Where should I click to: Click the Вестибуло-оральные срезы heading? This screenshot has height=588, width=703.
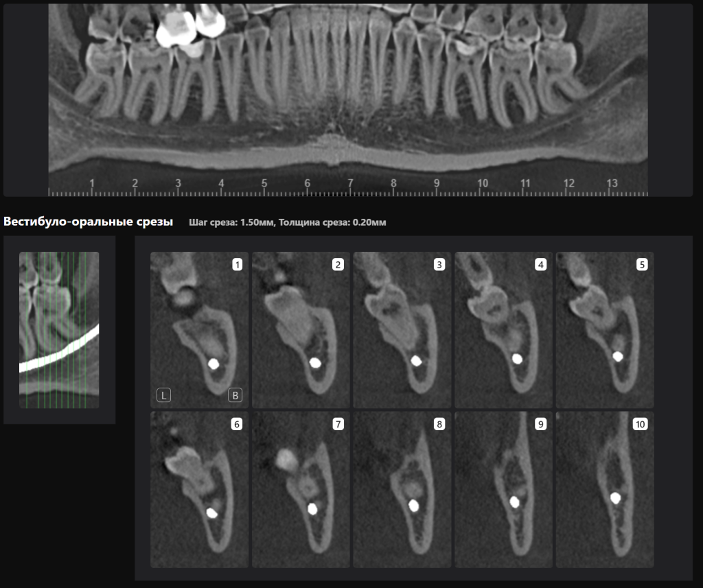pyautogui.click(x=89, y=222)
